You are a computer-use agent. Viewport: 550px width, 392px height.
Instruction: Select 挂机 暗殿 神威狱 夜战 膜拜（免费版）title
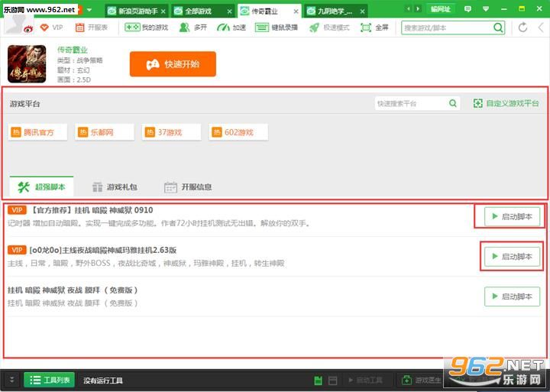tap(73, 290)
